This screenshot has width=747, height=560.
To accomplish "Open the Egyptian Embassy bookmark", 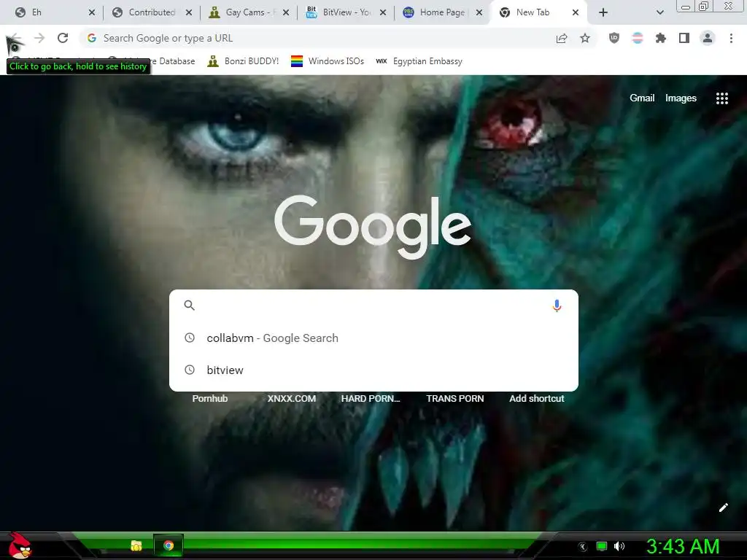I will tap(419, 61).
